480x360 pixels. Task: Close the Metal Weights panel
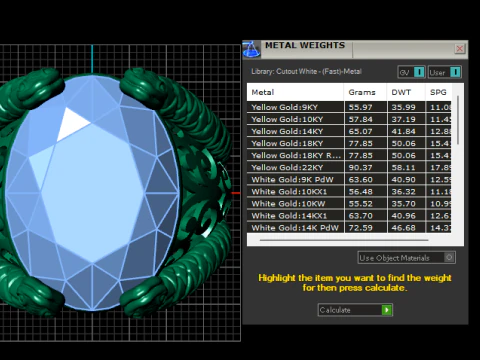pos(460,49)
